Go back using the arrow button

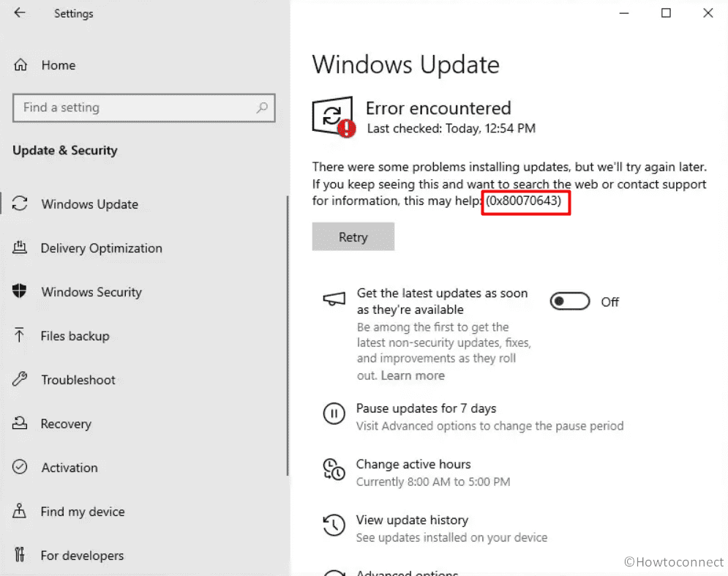[20, 12]
